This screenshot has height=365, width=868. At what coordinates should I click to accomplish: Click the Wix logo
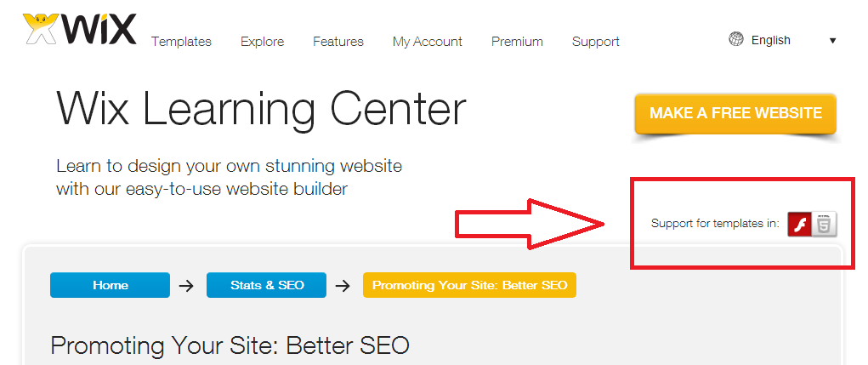(x=80, y=30)
